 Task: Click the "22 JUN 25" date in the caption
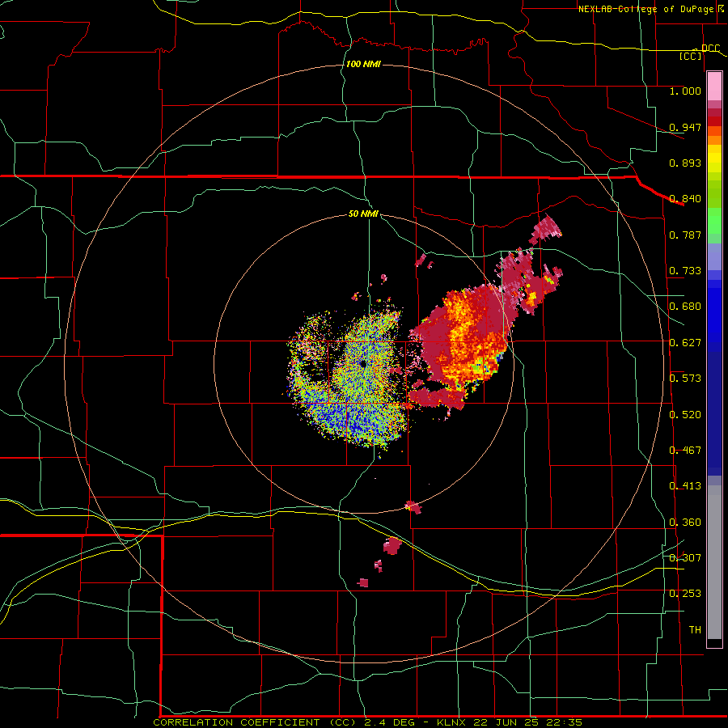[x=506, y=722]
